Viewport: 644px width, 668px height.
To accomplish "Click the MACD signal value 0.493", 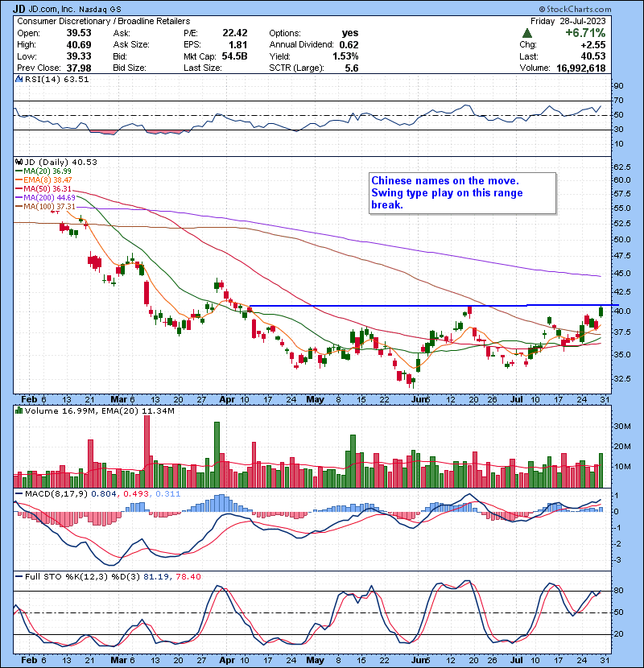I will pyautogui.click(x=136, y=493).
